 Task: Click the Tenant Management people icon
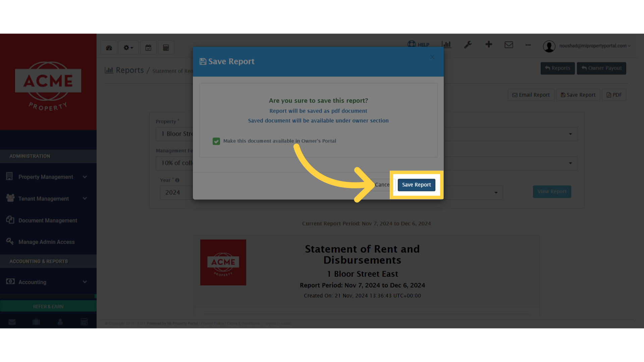click(10, 198)
